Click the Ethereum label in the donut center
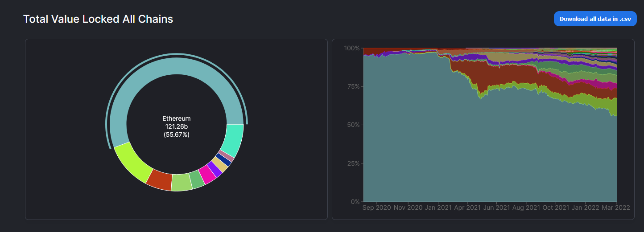The height and width of the screenshot is (232, 644). point(177,118)
